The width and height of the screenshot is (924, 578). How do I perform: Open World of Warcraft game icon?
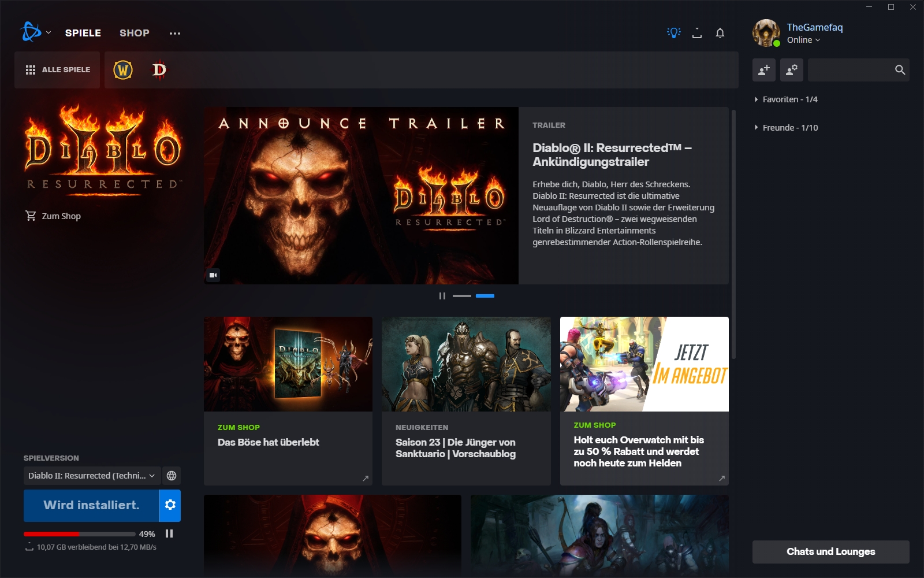tap(123, 70)
